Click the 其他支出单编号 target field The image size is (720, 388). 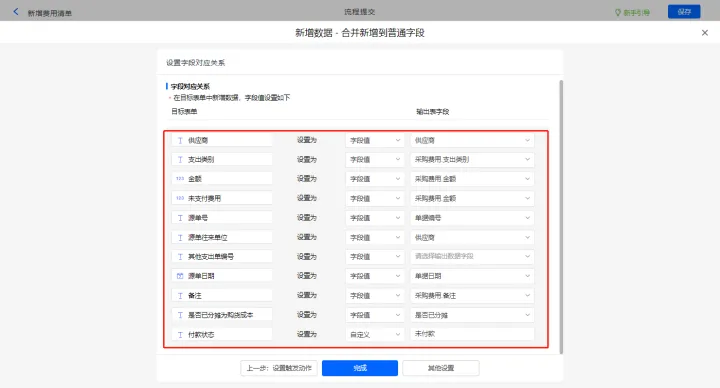(x=222, y=257)
